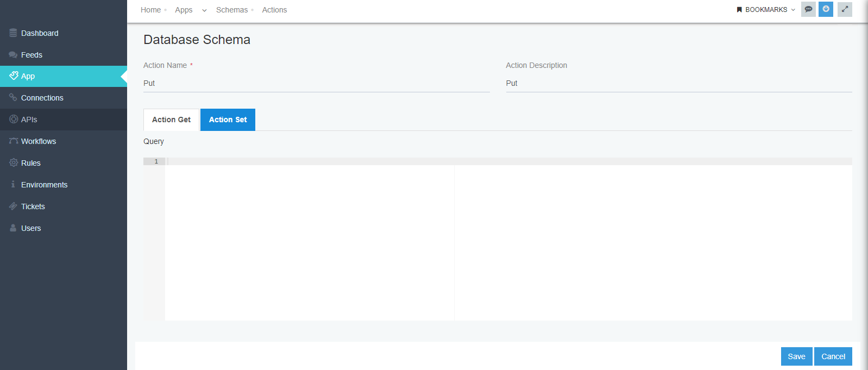Click the Query label
Viewport: 868px width, 370px height.
(154, 141)
